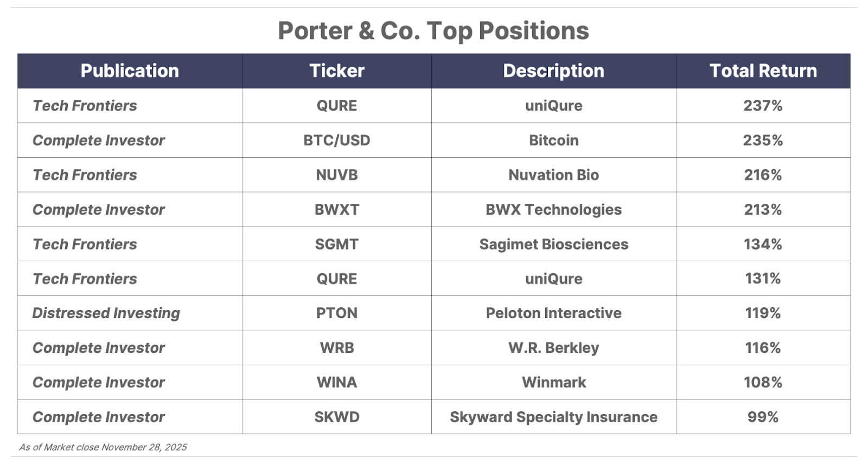Click the 237% total return value
The image size is (868, 465).
coord(763,106)
